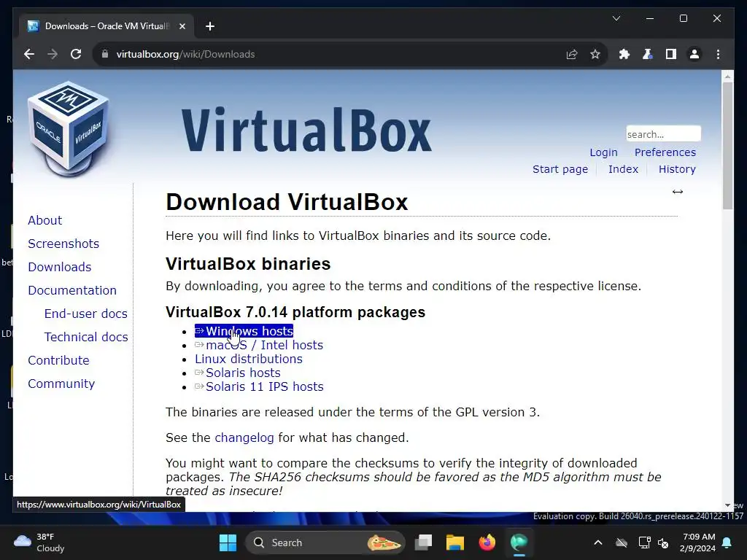Click the share page icon
The width and height of the screenshot is (747, 560).
[572, 54]
